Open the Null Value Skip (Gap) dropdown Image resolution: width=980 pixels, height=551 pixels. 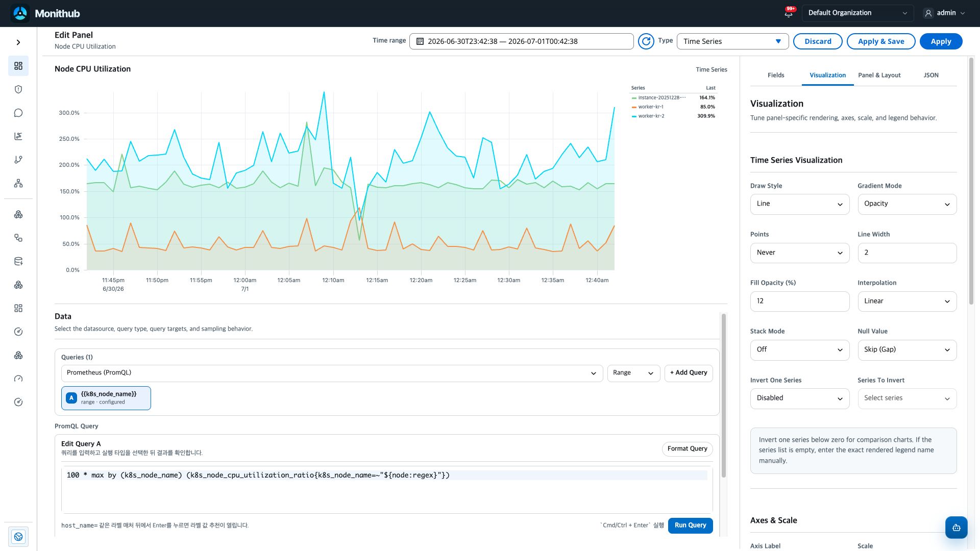pos(907,350)
